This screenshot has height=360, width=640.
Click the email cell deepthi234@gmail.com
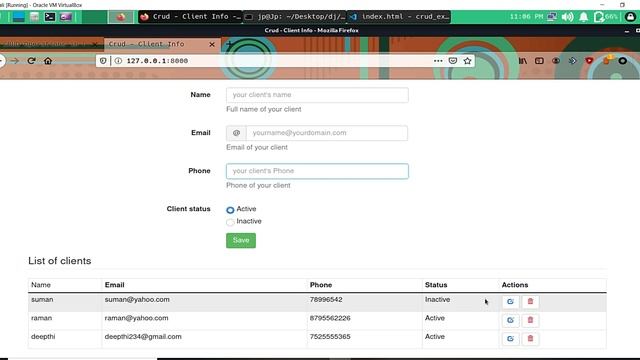pos(143,337)
